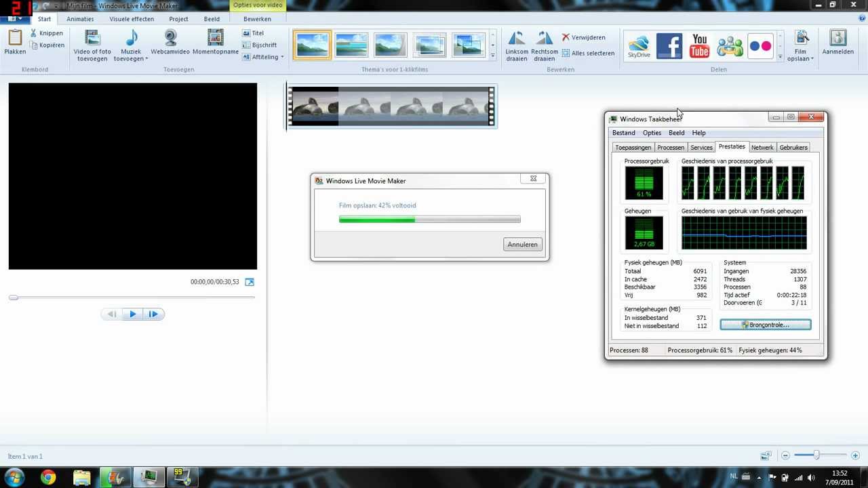Select third AutoMovie theme thumbnail
868x488 pixels.
coord(390,45)
